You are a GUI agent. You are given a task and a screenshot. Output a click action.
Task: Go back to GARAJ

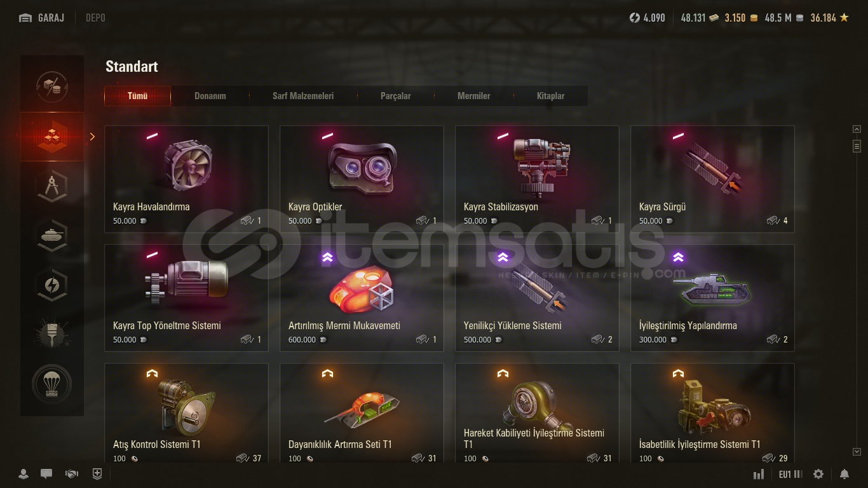[42, 18]
